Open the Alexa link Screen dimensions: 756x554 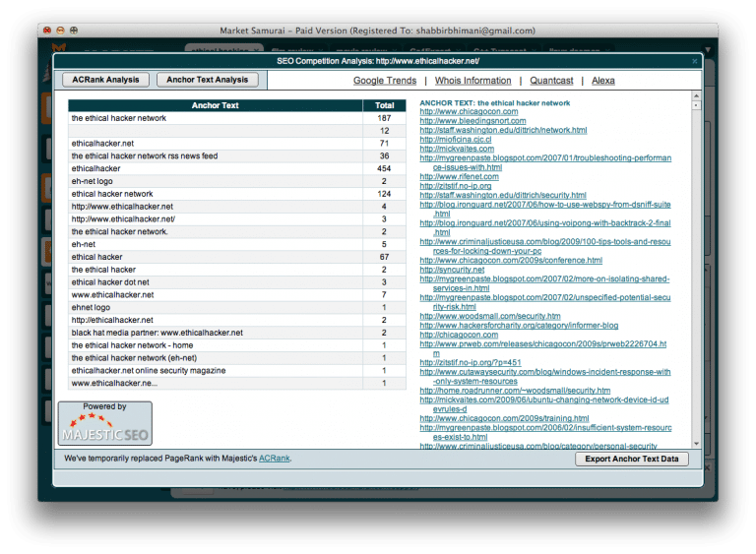[x=603, y=81]
